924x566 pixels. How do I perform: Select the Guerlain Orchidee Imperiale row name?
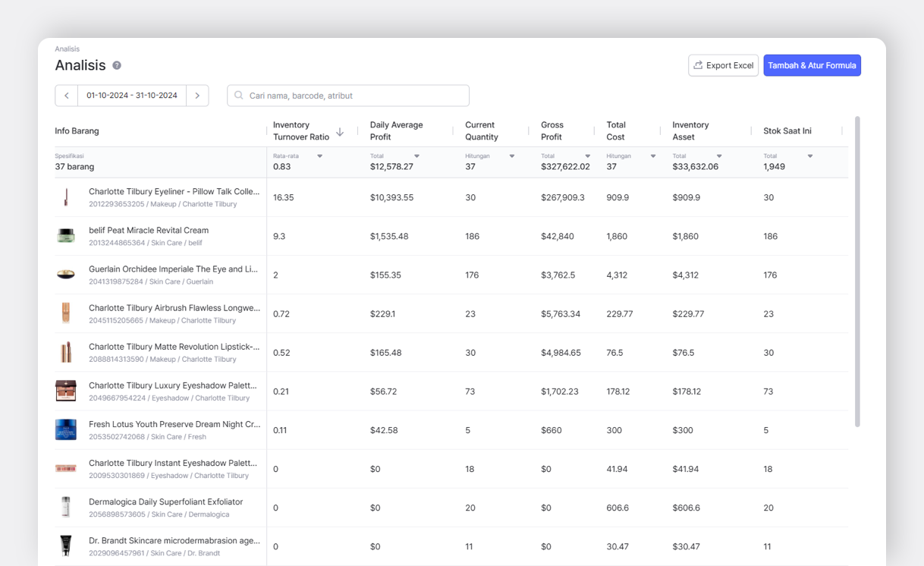pos(174,269)
